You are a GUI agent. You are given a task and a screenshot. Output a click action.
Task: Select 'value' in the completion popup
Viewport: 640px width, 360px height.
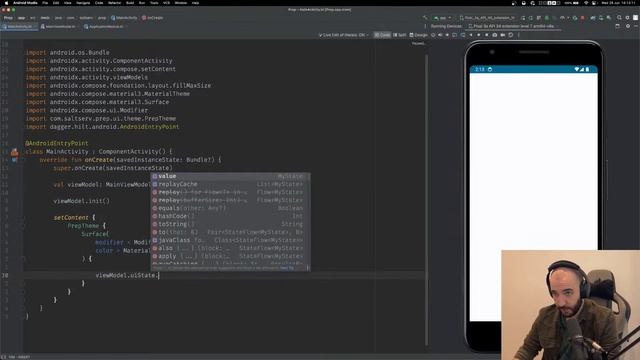point(231,176)
